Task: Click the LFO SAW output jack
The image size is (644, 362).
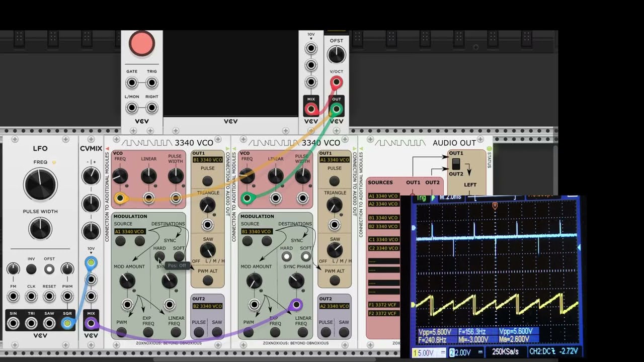Action: [49, 323]
